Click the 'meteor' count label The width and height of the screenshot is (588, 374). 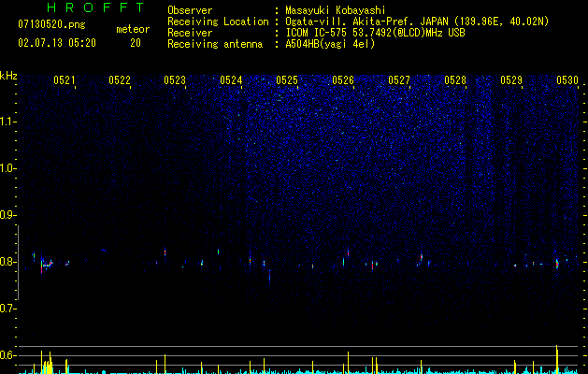pos(133,29)
